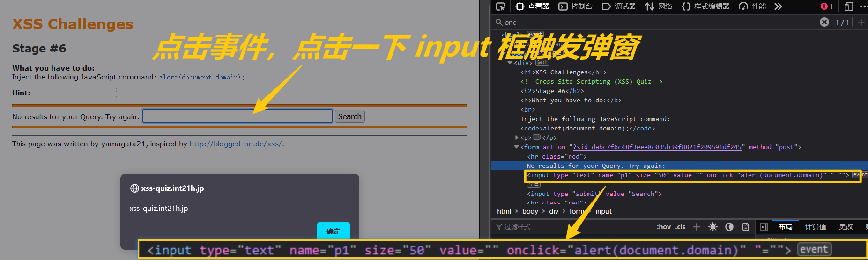Click the 确定 button in alert

click(x=333, y=231)
